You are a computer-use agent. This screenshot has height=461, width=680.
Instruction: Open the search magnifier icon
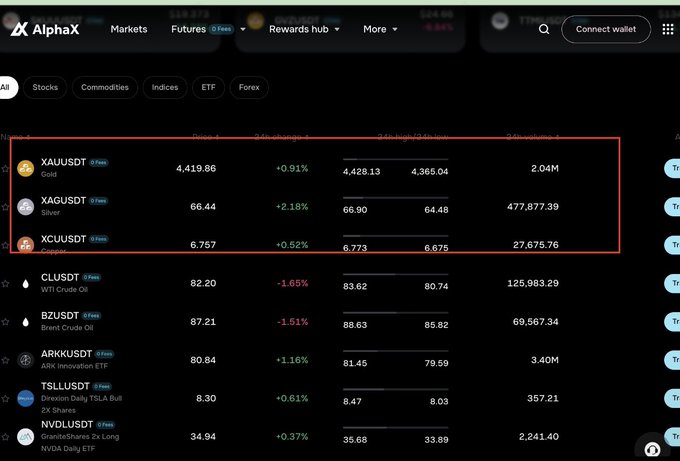coord(544,29)
